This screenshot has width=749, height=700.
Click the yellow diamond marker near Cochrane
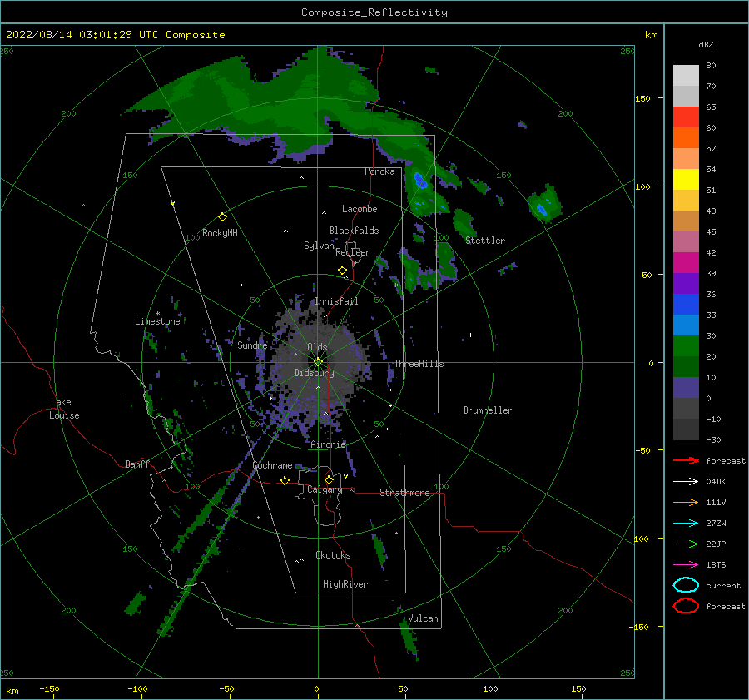[285, 480]
